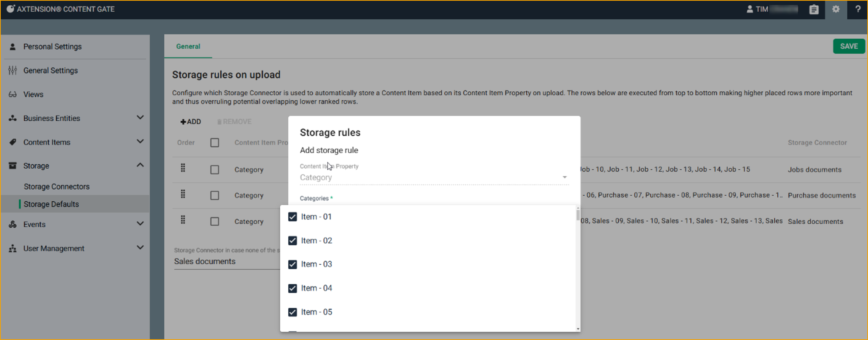
Task: Grab the drag handle of Jobs documents row
Action: (183, 168)
